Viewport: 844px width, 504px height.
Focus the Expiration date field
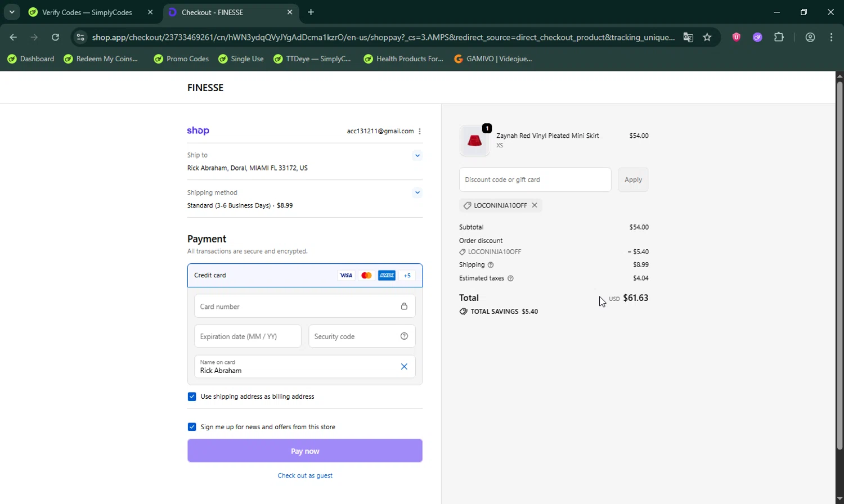coord(248,336)
